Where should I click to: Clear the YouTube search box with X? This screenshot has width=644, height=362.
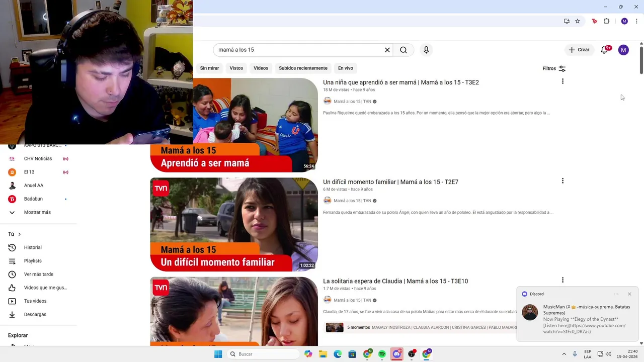point(387,50)
